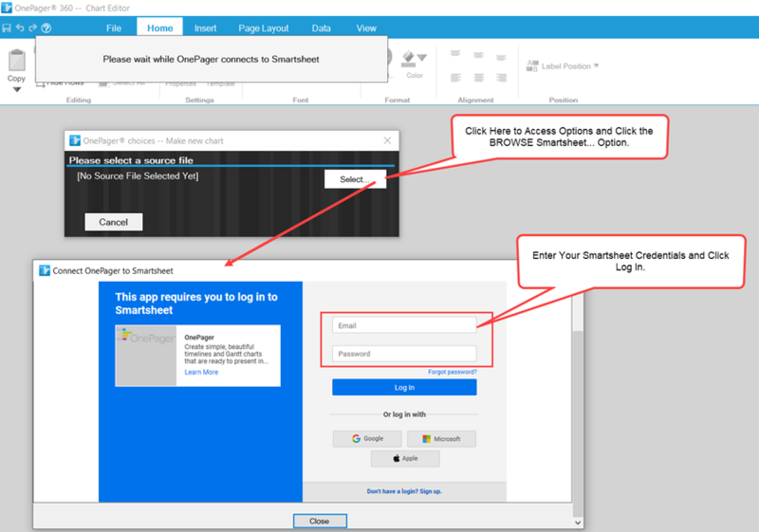This screenshot has width=759, height=532.
Task: Click Close button in Smartsheet connect dialog
Action: (320, 521)
